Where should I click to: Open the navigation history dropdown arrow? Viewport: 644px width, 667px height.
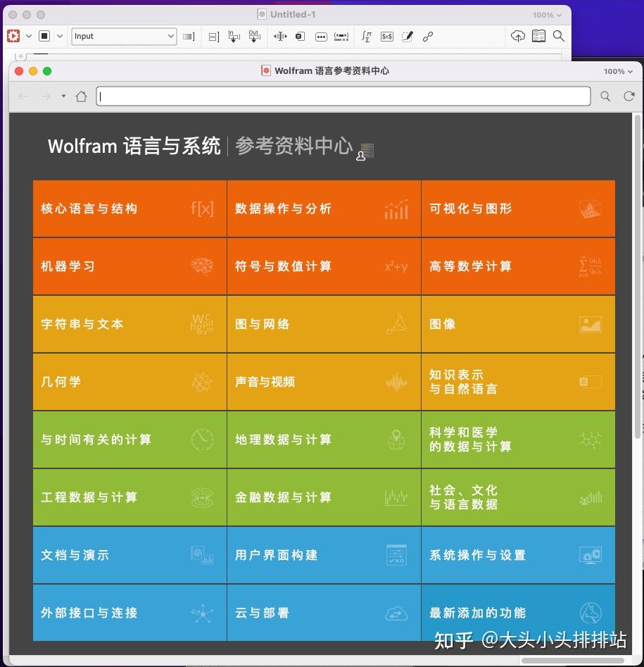[x=63, y=96]
